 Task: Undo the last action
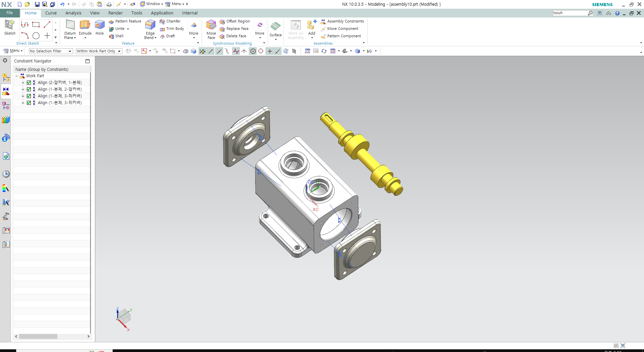tap(62, 4)
